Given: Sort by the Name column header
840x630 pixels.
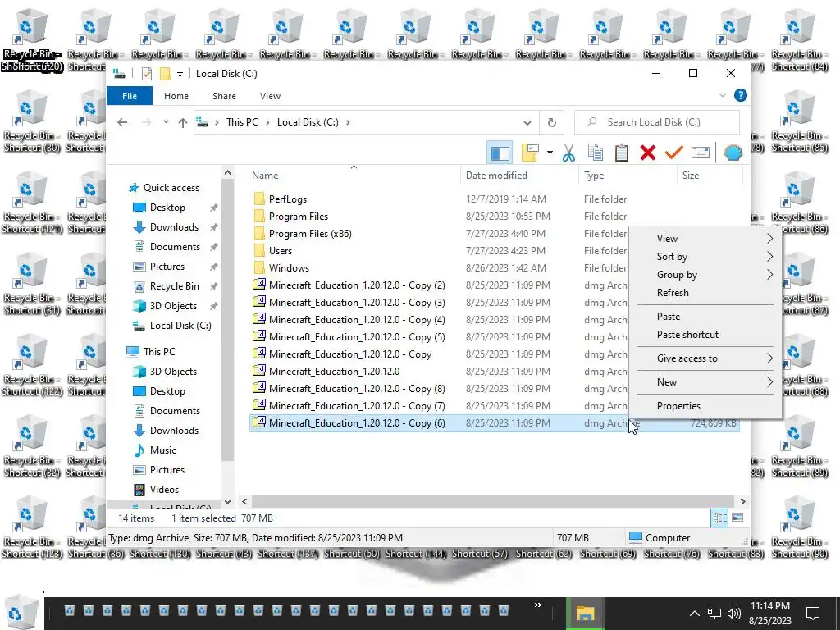Looking at the screenshot, I should [x=353, y=176].
